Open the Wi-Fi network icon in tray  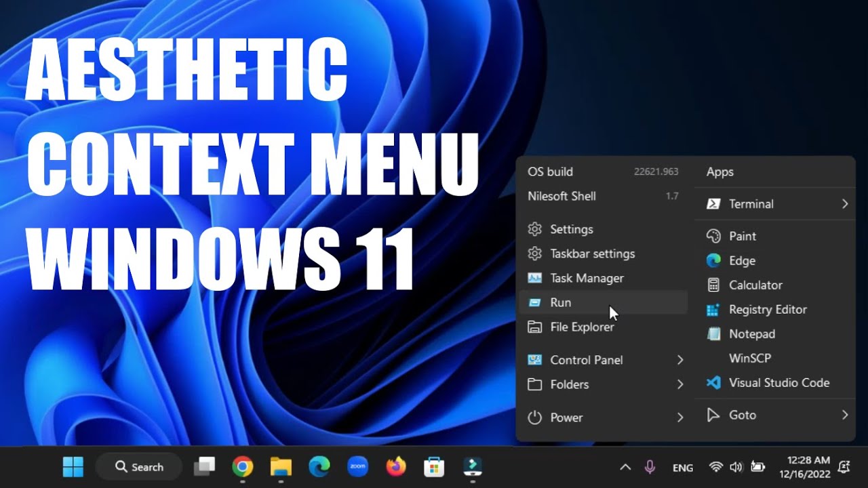coord(715,467)
